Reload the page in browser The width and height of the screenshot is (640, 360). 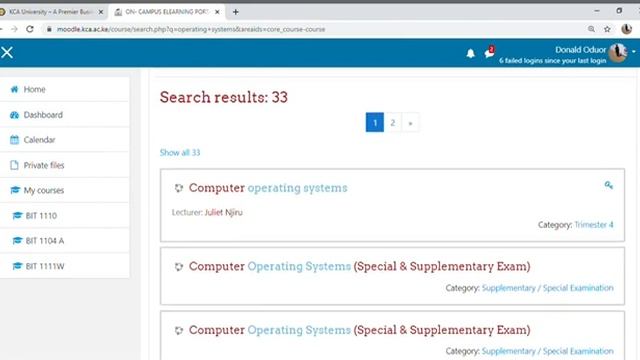30,29
